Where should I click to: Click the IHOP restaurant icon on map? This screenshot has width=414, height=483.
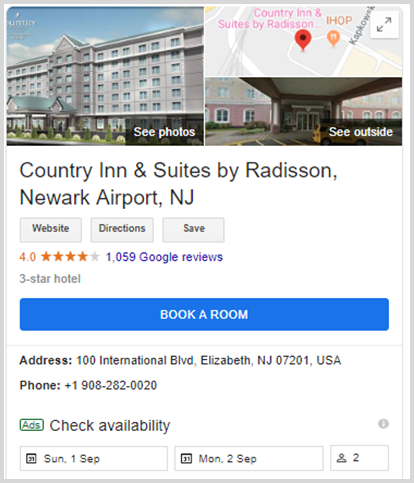click(333, 38)
